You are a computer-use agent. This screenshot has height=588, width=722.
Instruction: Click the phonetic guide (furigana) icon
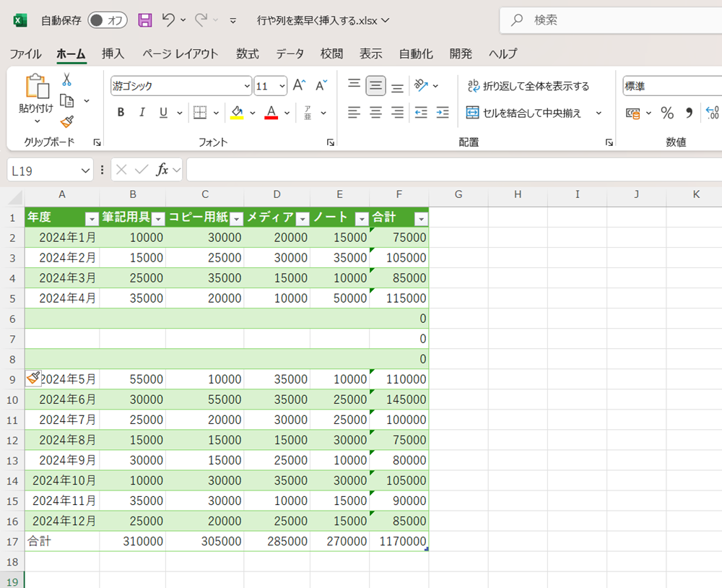point(308,113)
